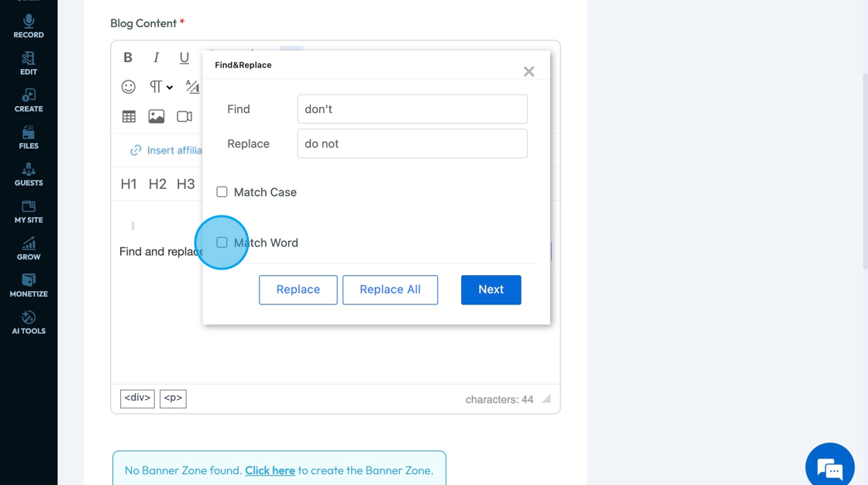Follow the 'Click here' Banner Zone link
This screenshot has width=868, height=485.
click(x=270, y=470)
